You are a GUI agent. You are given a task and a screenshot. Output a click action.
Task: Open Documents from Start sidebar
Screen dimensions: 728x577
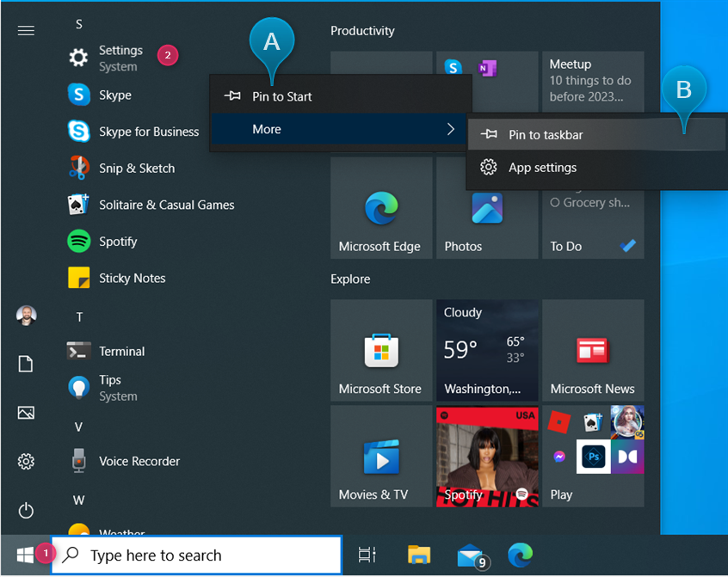pyautogui.click(x=26, y=364)
